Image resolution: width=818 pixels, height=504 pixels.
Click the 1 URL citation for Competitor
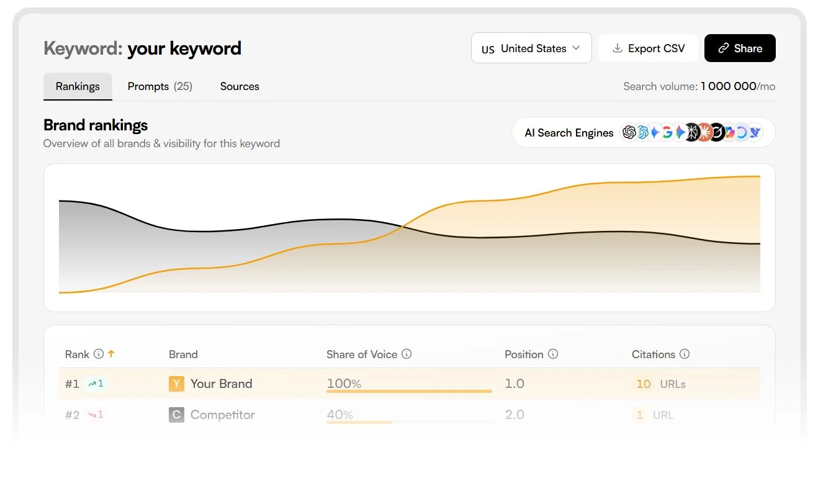point(653,415)
